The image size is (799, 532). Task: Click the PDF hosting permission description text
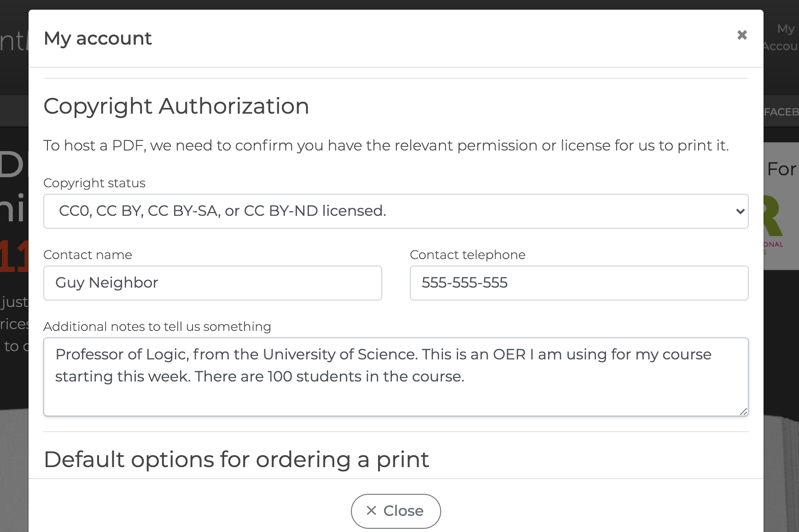click(386, 145)
